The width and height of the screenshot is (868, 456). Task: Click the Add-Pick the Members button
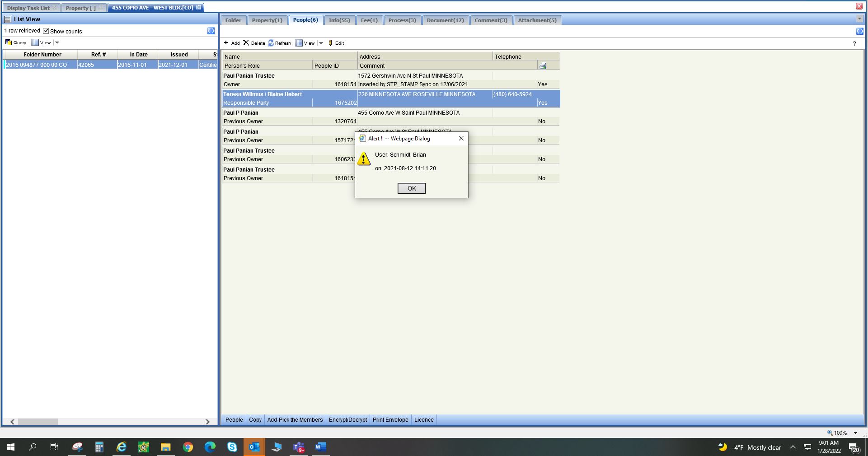[295, 420]
